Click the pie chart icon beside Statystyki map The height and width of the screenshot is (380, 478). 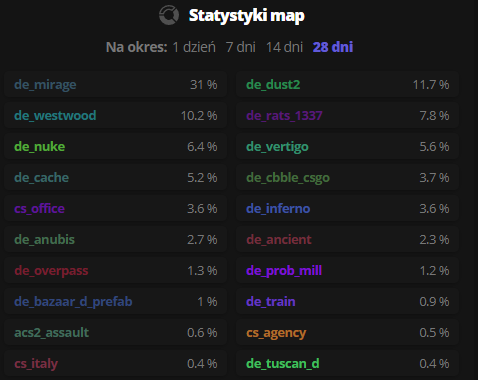[169, 15]
